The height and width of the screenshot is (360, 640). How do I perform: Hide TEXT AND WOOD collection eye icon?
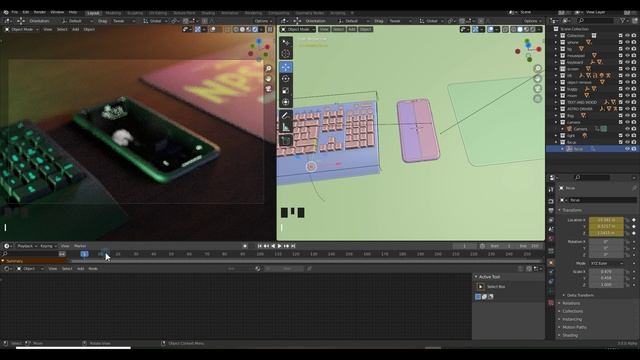pos(627,102)
